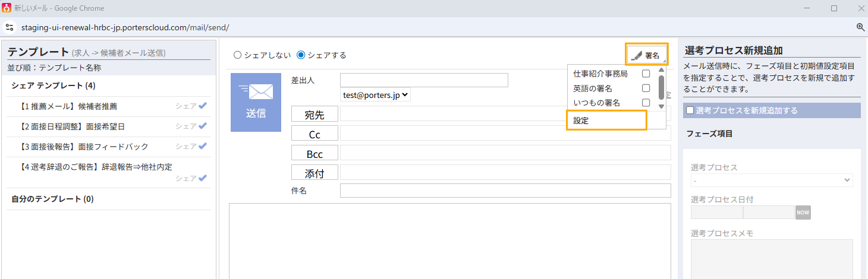Click the zoom magnifier icon in address bar
The width and height of the screenshot is (868, 279).
(x=860, y=27)
